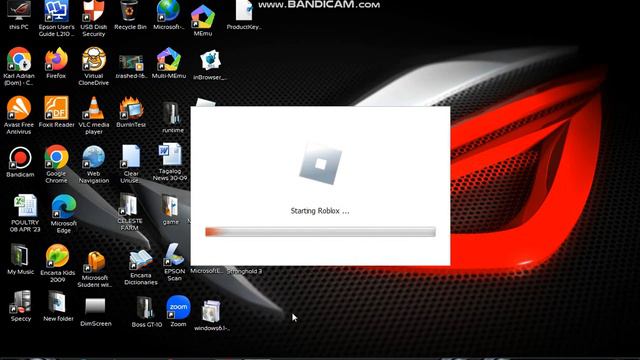This screenshot has width=640, height=360.
Task: Open Epson User's Guide L210 shortcut
Action: pyautogui.click(x=56, y=18)
